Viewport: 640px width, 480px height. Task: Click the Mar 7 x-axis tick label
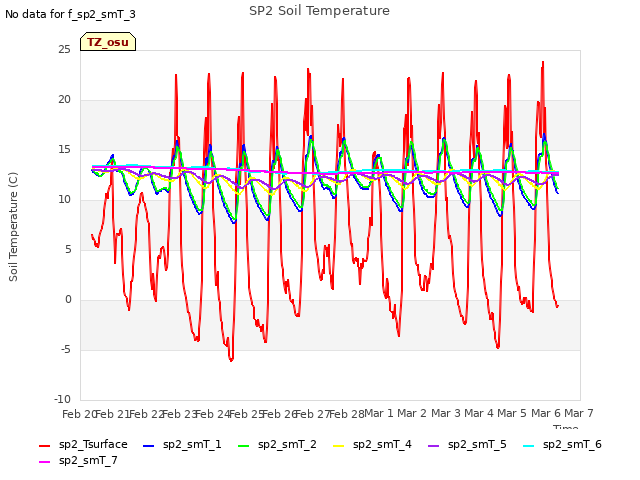point(579,413)
